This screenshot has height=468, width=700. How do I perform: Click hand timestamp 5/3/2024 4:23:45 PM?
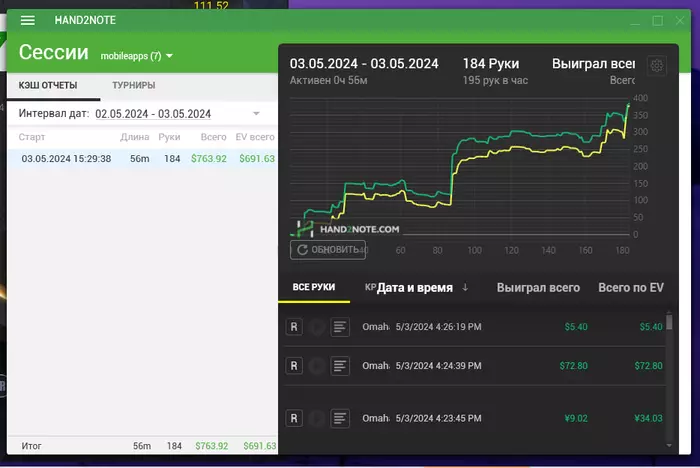pyautogui.click(x=438, y=418)
